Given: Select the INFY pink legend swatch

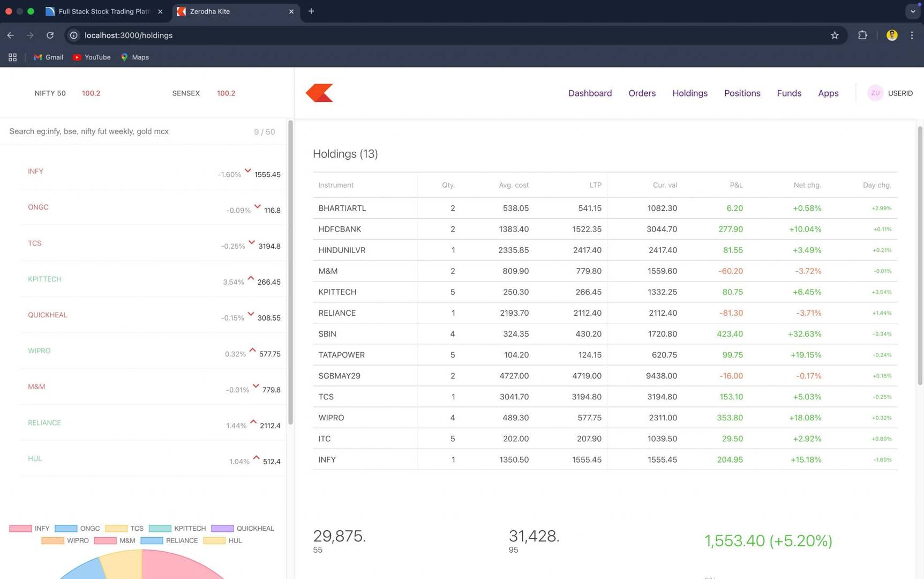Looking at the screenshot, I should [x=20, y=528].
